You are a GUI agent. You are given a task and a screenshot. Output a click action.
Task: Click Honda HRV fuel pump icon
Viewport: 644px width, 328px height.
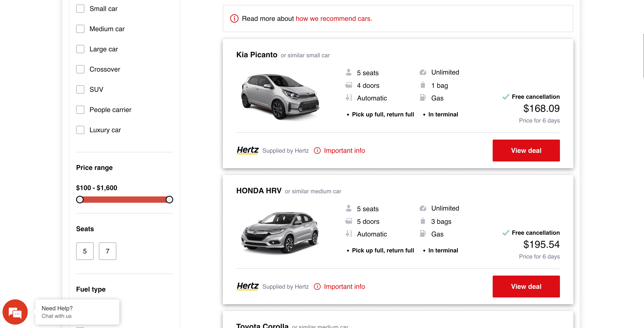(x=422, y=234)
